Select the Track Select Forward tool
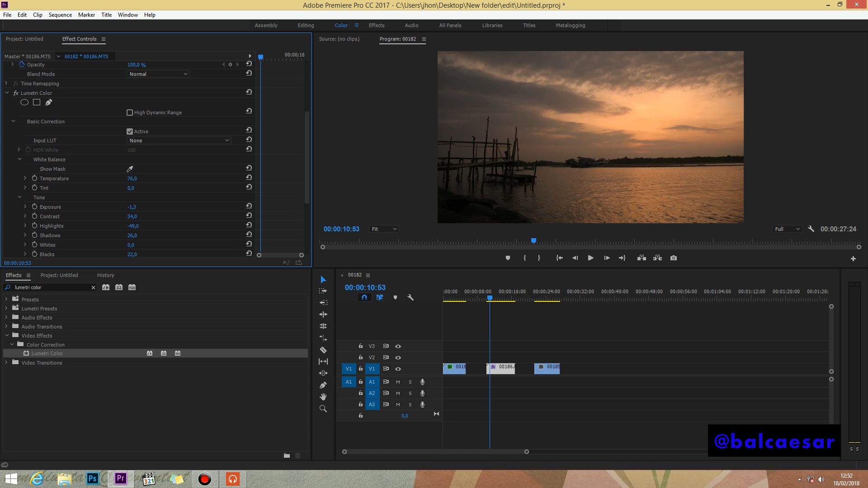This screenshot has width=868, height=488. click(x=323, y=291)
